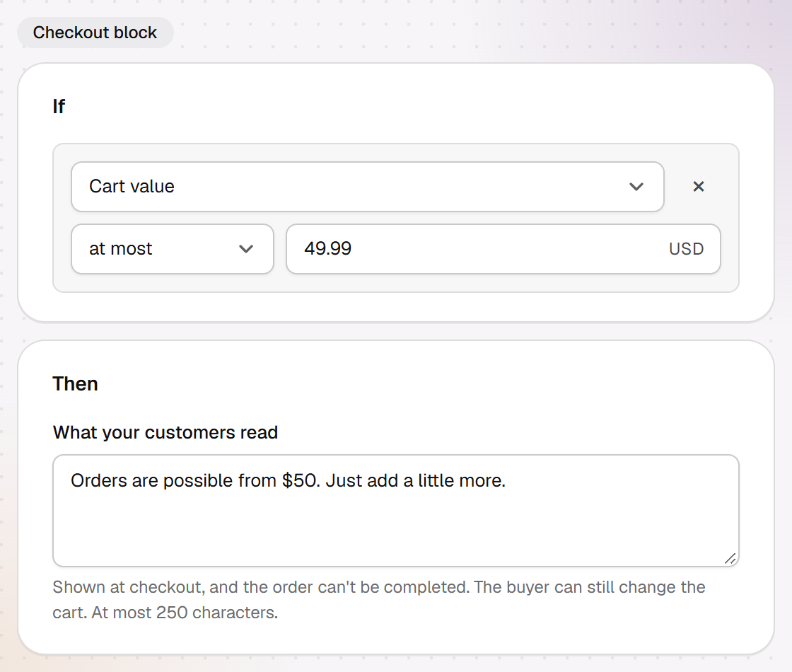Image resolution: width=792 pixels, height=672 pixels.
Task: Click the Checkout block label
Action: [x=95, y=33]
